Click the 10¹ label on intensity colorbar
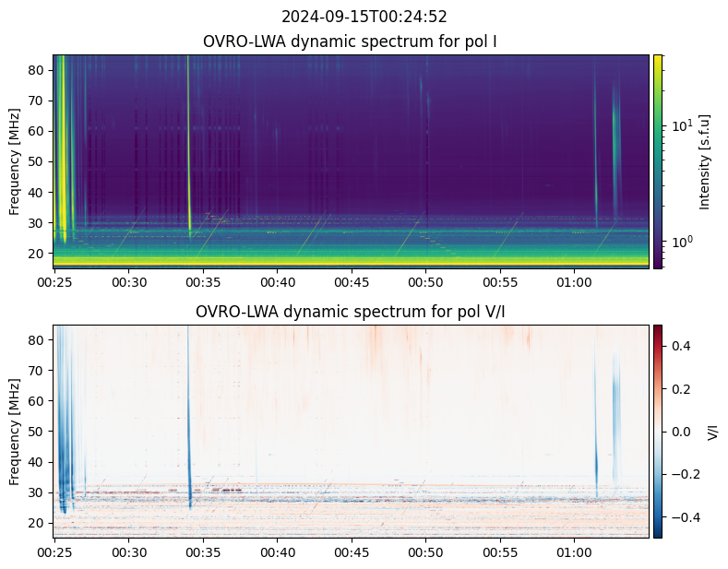 tap(682, 125)
